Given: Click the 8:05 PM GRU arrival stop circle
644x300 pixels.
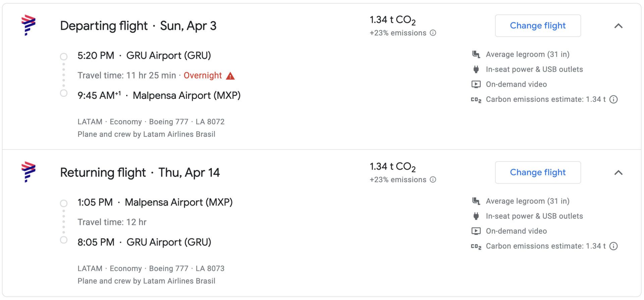Looking at the screenshot, I should click(64, 240).
